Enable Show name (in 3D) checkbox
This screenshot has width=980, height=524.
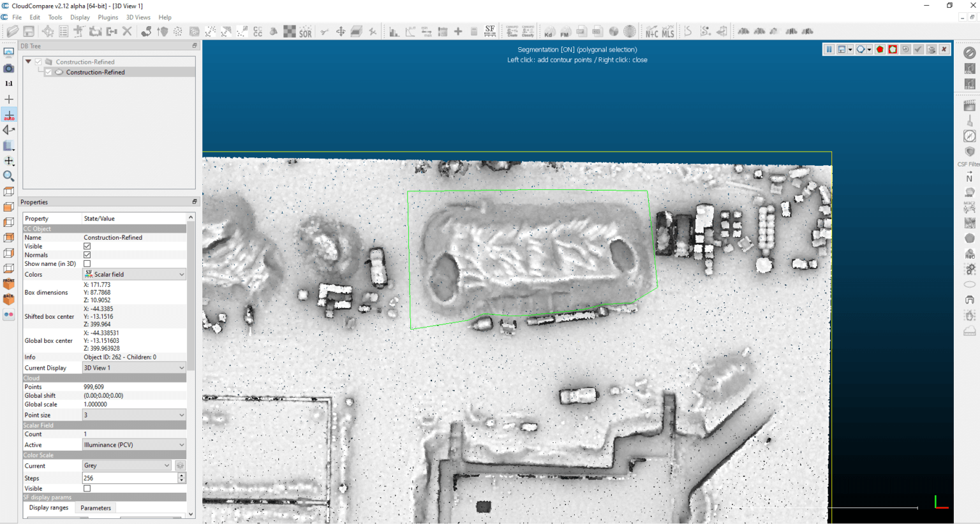coord(87,264)
